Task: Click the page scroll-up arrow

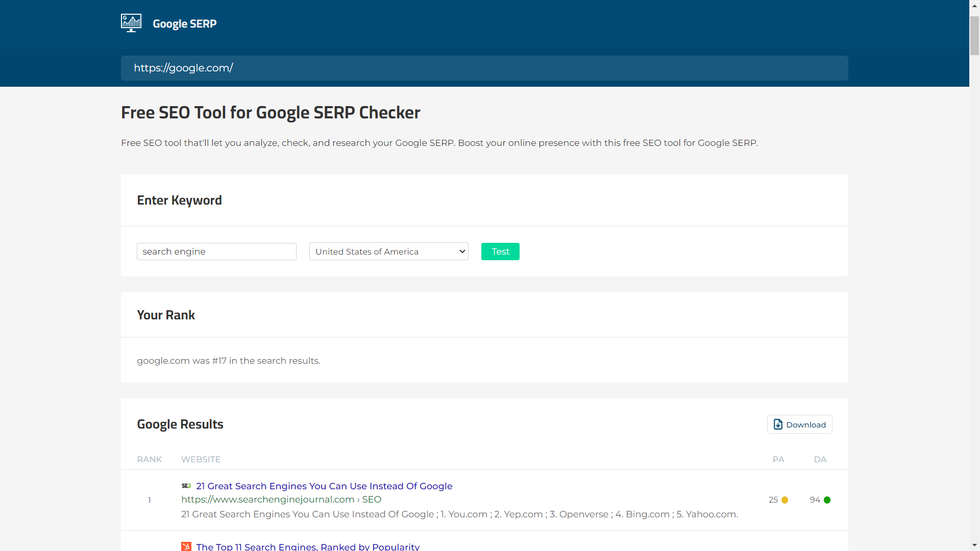Action: 974,6
